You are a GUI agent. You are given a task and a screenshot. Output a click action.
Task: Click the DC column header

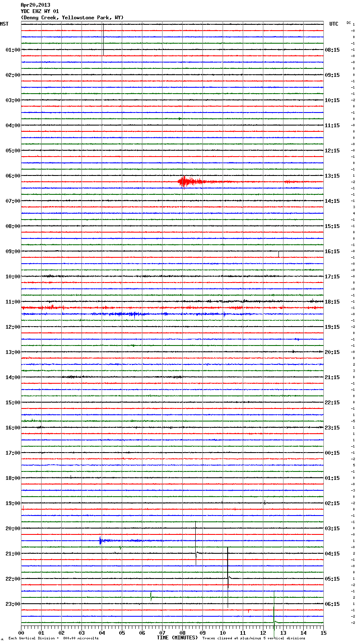[x=349, y=22]
